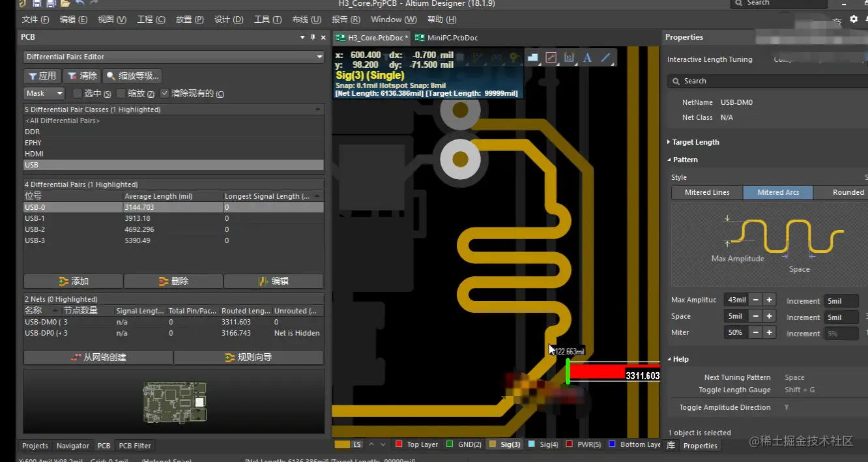The image size is (868, 462).
Task: Open the 布线 (Route) menu
Action: (x=306, y=20)
